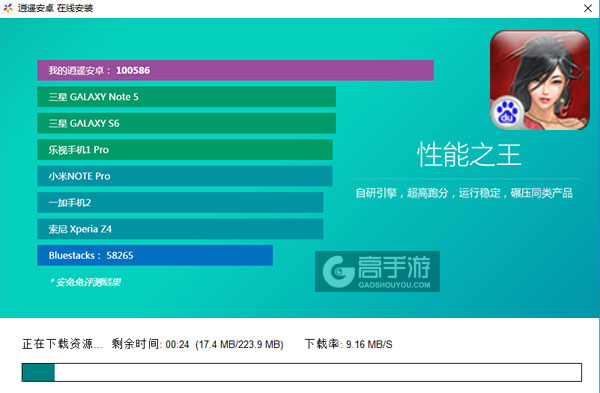The image size is (600, 393).
Task: Click the 正在下载资源 status text
Action: point(62,344)
